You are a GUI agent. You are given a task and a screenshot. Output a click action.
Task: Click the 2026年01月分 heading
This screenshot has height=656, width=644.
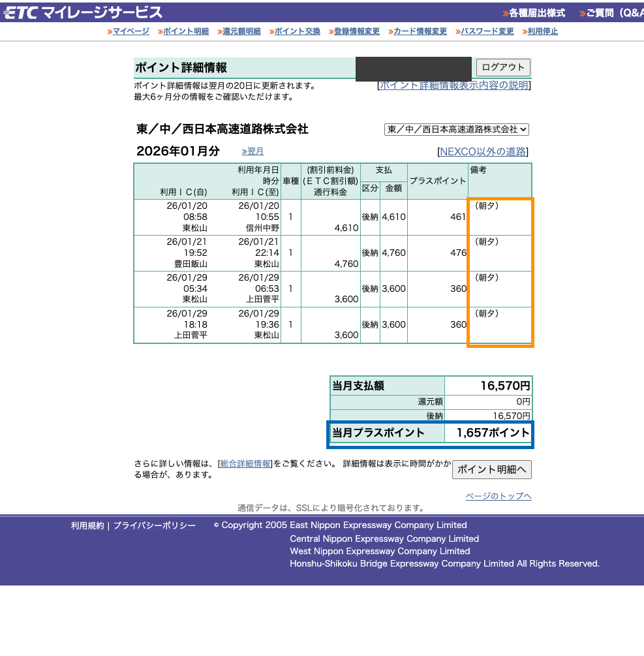[x=178, y=151]
